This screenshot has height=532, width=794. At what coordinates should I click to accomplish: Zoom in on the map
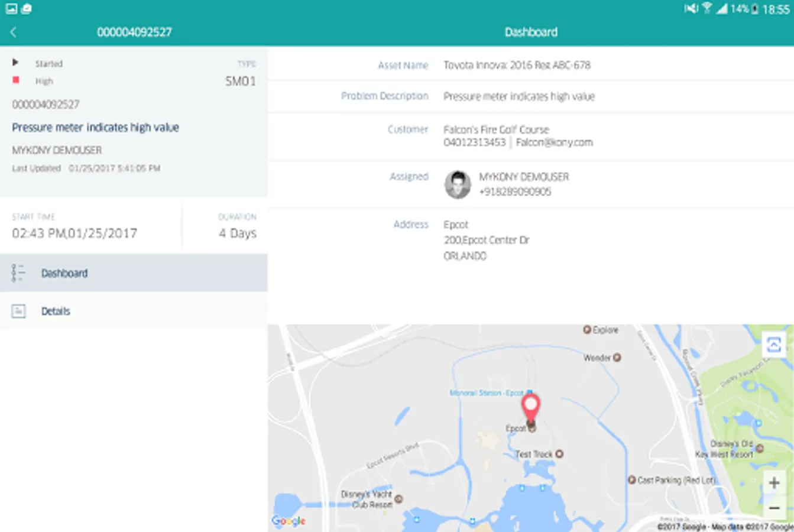[774, 483]
